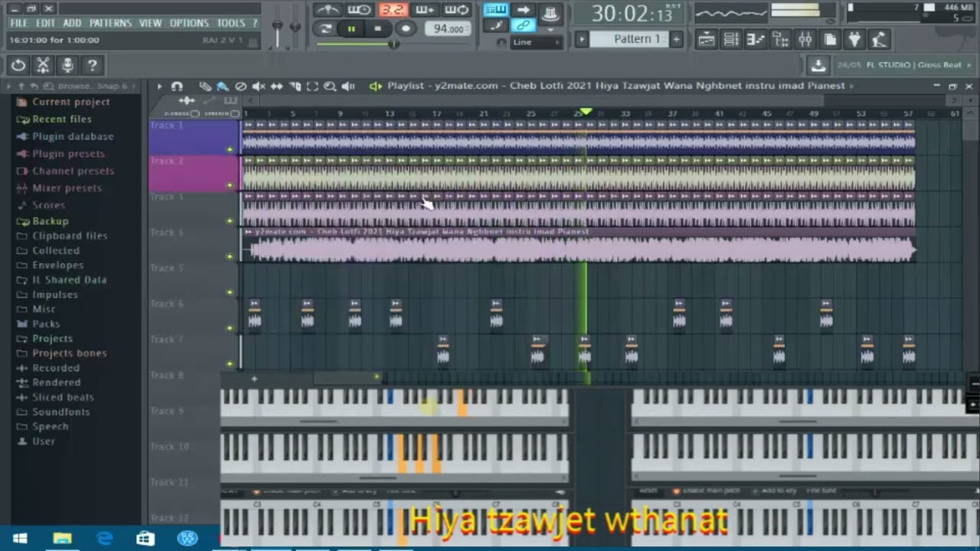Select the Zoom tool

click(330, 86)
